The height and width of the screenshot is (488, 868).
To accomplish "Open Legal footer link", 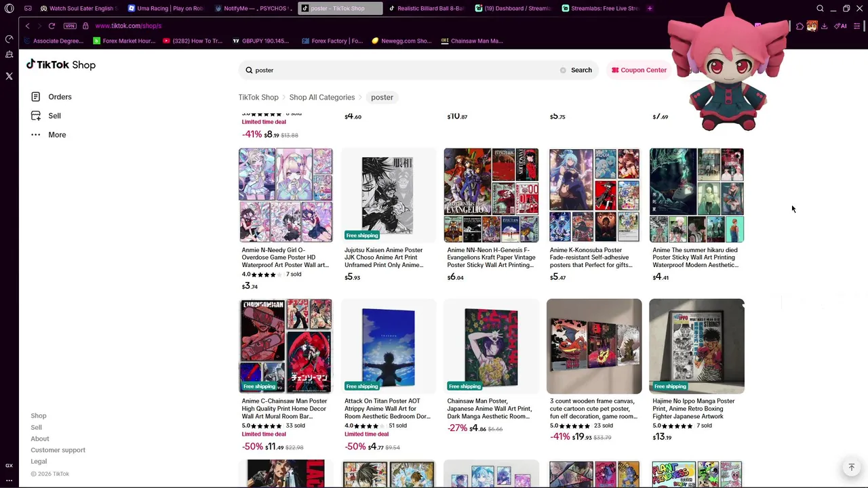I will click(x=39, y=462).
